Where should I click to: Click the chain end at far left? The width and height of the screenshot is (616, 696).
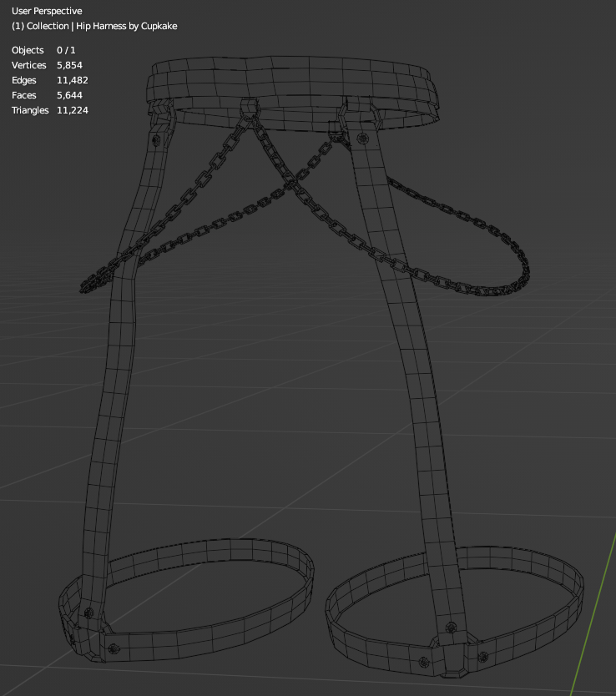click(x=86, y=286)
